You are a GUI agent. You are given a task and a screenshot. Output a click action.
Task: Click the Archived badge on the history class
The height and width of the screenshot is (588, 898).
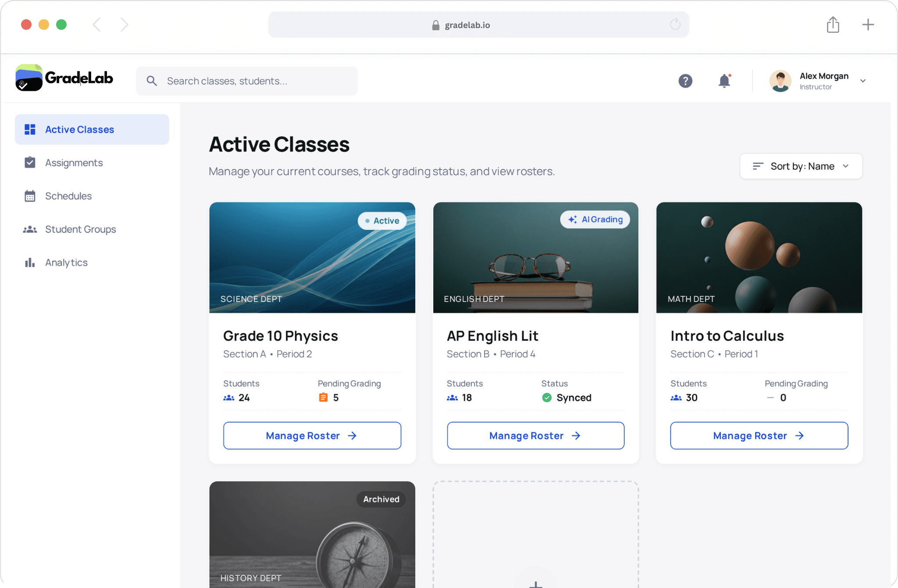click(381, 499)
